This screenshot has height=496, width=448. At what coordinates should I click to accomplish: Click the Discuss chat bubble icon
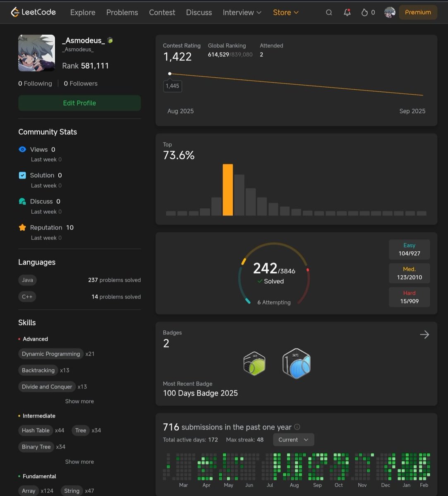[x=22, y=201]
